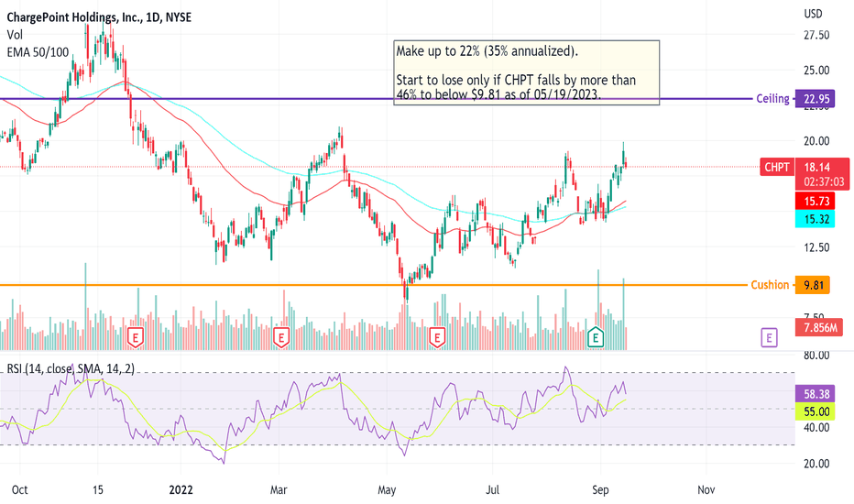
Task: Click the RSI indicator legend label
Action: pos(71,369)
